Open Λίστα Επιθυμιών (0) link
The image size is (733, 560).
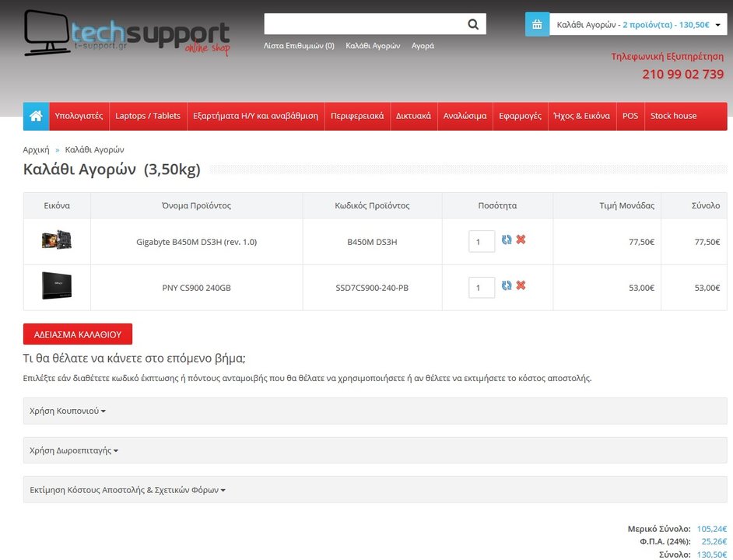[299, 46]
